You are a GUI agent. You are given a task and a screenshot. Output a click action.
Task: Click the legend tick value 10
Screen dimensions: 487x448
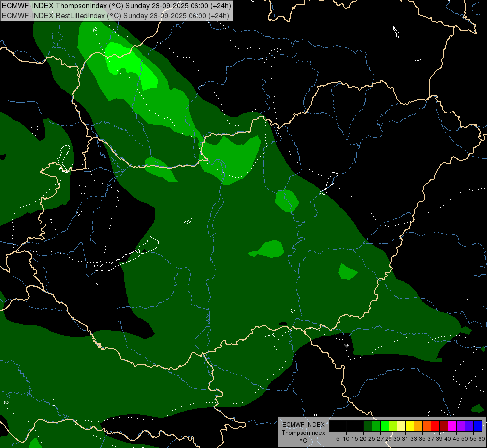pos(346,439)
